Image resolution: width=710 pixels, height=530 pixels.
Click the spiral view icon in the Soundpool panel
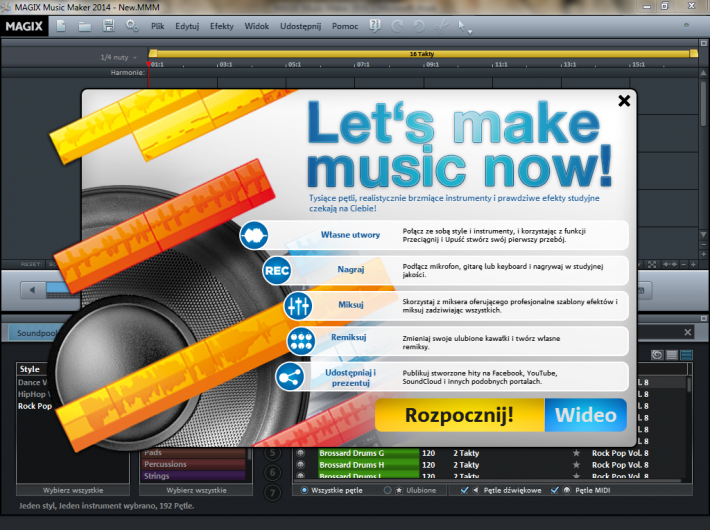tap(657, 355)
